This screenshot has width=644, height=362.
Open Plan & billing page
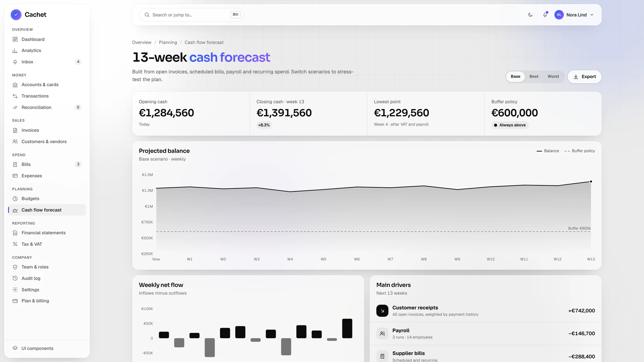point(47,301)
